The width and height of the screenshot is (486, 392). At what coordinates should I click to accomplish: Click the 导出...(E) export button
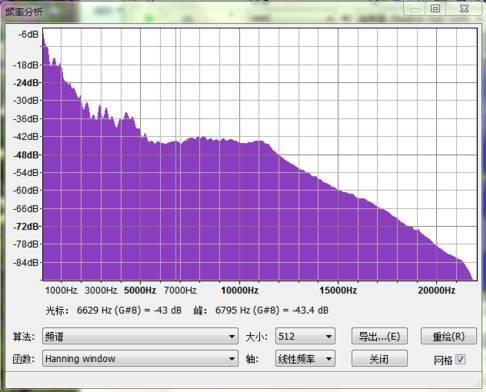(x=379, y=336)
